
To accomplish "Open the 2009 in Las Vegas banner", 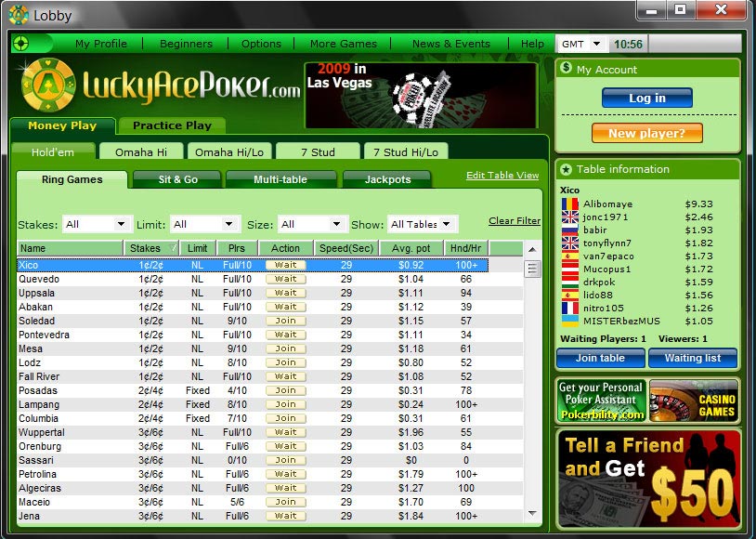I will [x=421, y=95].
